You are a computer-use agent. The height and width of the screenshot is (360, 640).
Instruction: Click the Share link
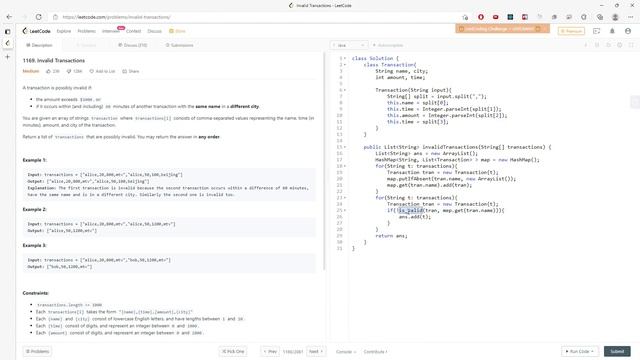point(131,71)
